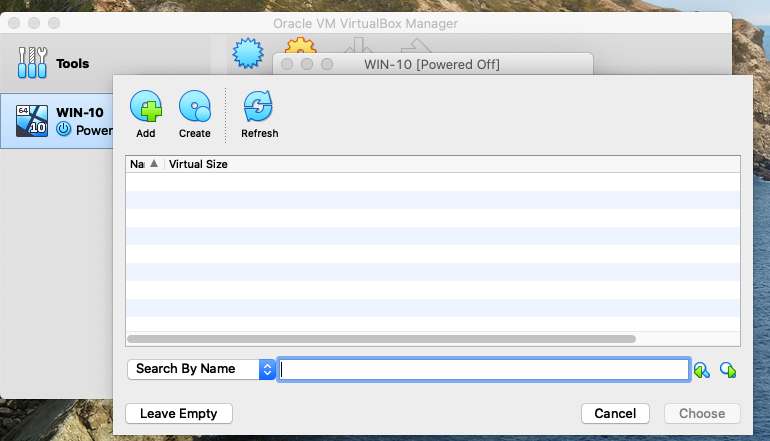This screenshot has width=770, height=441.
Task: Refresh the media list
Action: coord(259,106)
